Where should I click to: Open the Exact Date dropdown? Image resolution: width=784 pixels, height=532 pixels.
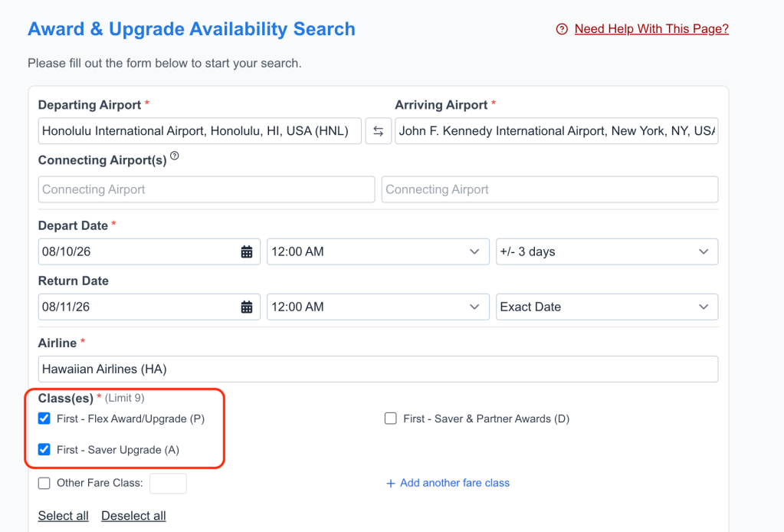pyautogui.click(x=606, y=307)
